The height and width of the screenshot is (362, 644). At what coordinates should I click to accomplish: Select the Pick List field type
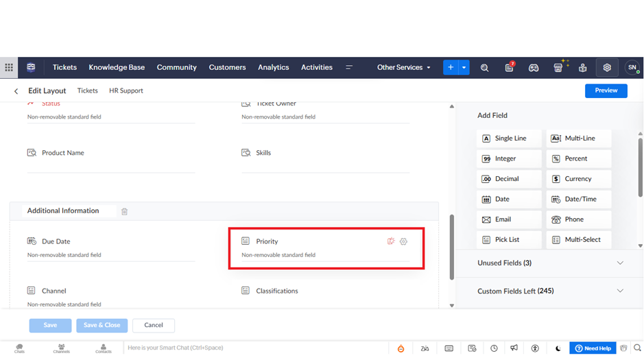[x=508, y=240]
